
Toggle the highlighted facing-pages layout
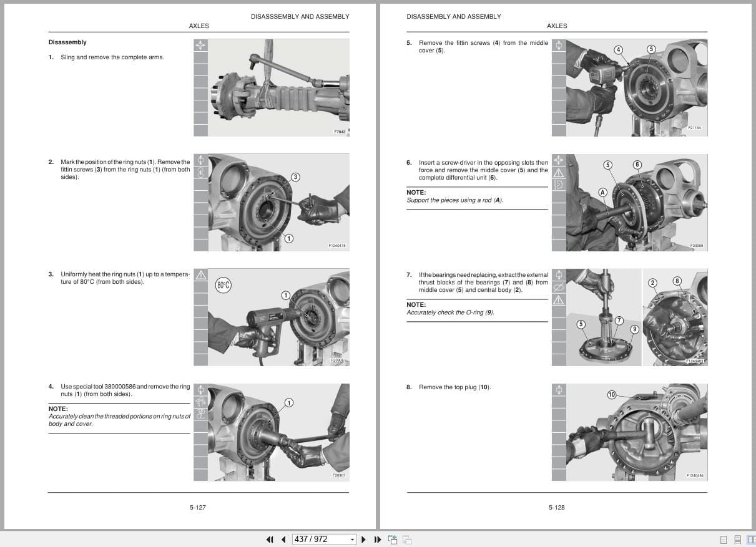(752, 539)
